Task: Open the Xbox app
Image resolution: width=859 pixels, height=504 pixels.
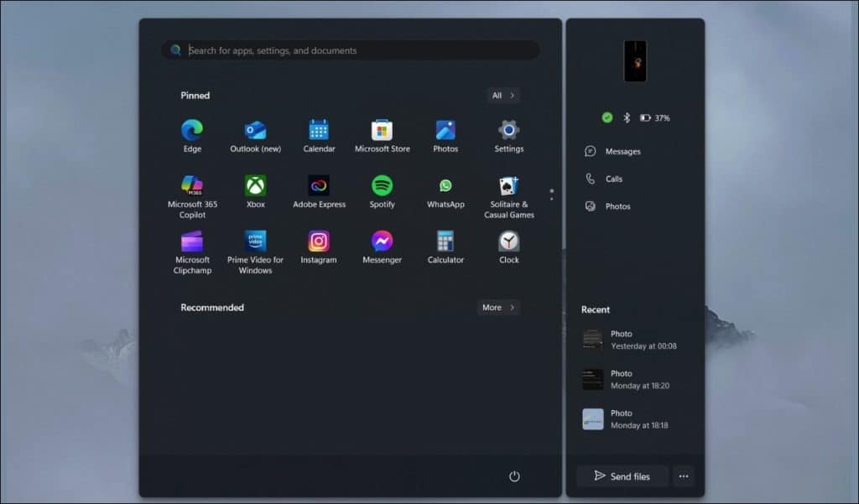Action: pos(255,186)
